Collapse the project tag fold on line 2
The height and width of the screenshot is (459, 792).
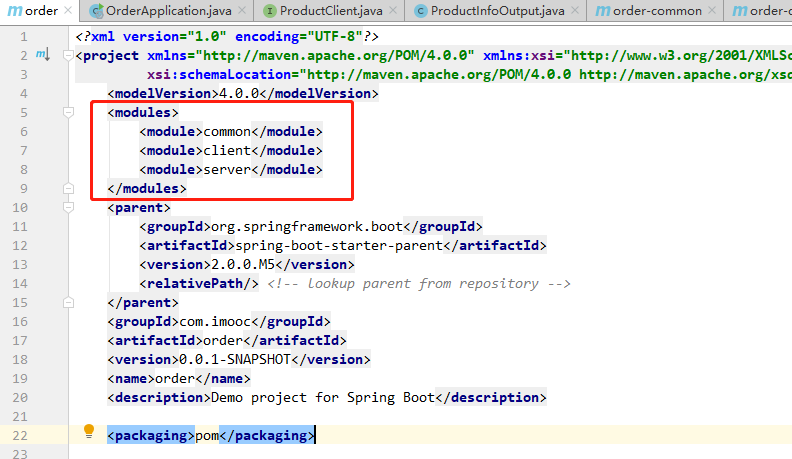(68, 55)
